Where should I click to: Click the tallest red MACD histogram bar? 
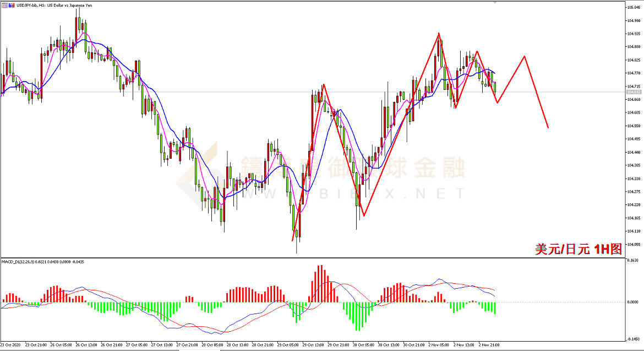pyautogui.click(x=320, y=284)
